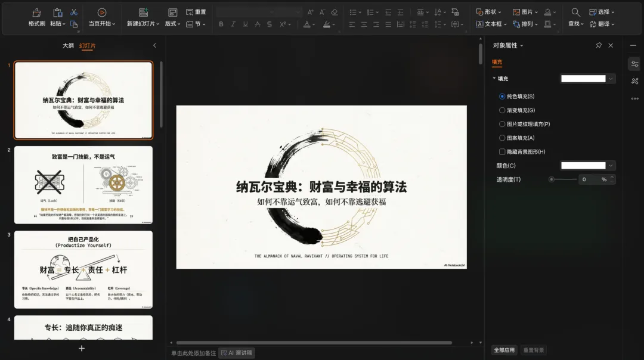
Task: Click the Find (查找) magnifier icon
Action: (x=576, y=13)
